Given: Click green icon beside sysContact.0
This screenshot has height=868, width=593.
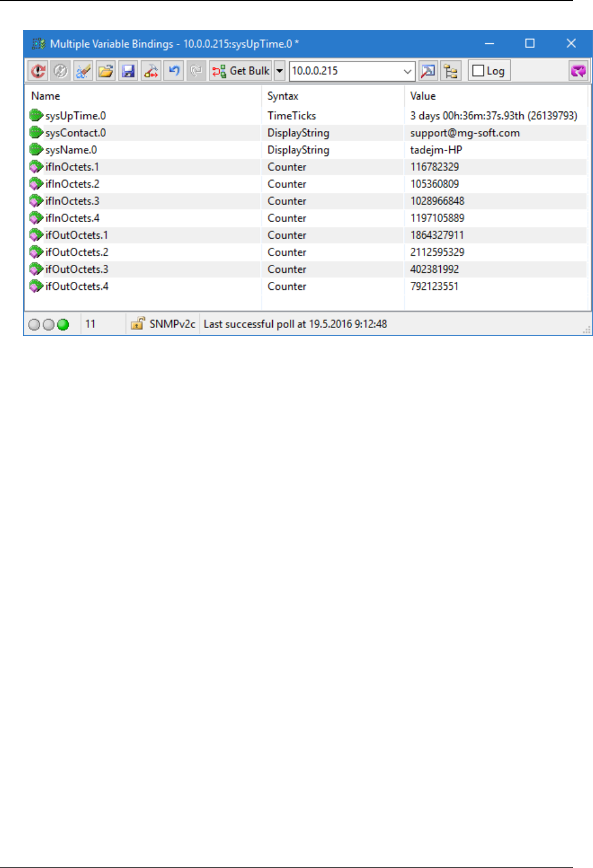Looking at the screenshot, I should 36,132.
